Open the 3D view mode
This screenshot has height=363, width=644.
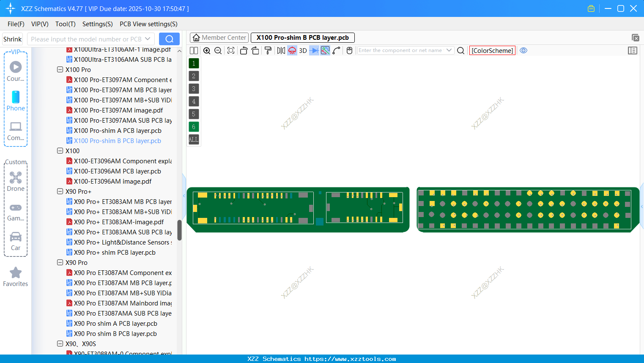(x=302, y=50)
